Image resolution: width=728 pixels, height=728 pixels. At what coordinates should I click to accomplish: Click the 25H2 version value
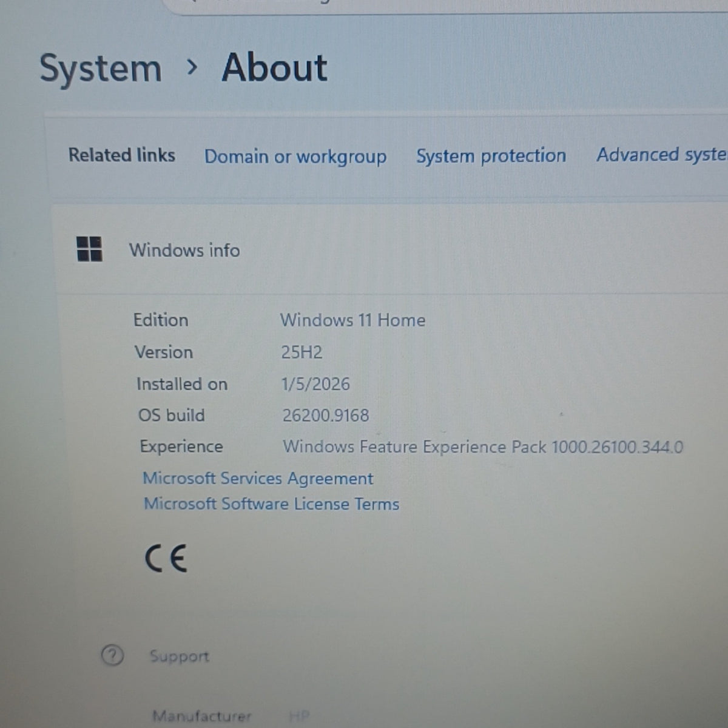click(302, 352)
